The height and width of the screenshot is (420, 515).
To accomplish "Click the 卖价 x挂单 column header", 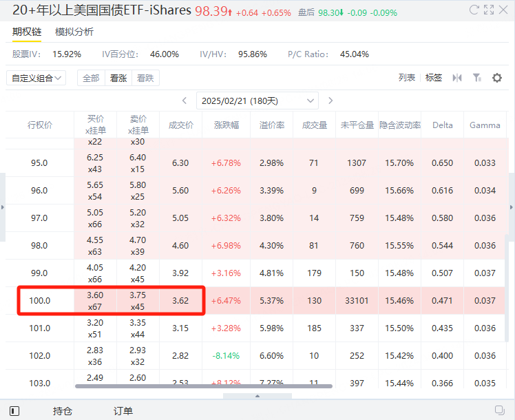I will click(138, 125).
